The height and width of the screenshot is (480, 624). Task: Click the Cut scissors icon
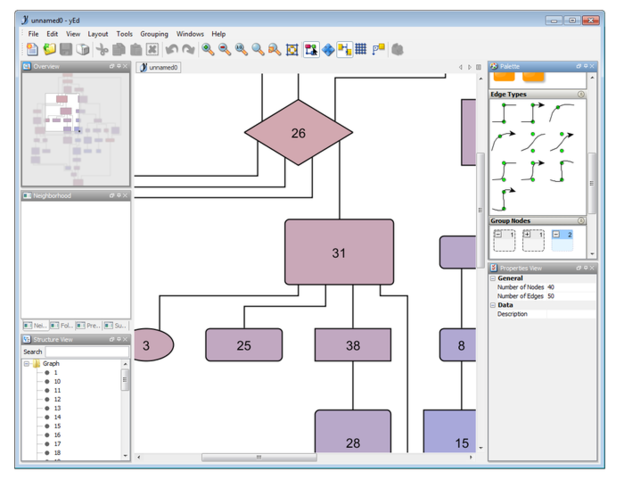[102, 49]
